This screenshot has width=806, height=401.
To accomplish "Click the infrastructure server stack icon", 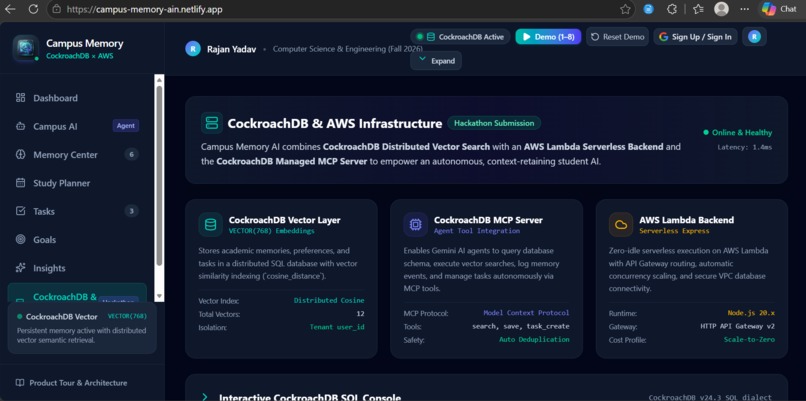I will point(212,123).
